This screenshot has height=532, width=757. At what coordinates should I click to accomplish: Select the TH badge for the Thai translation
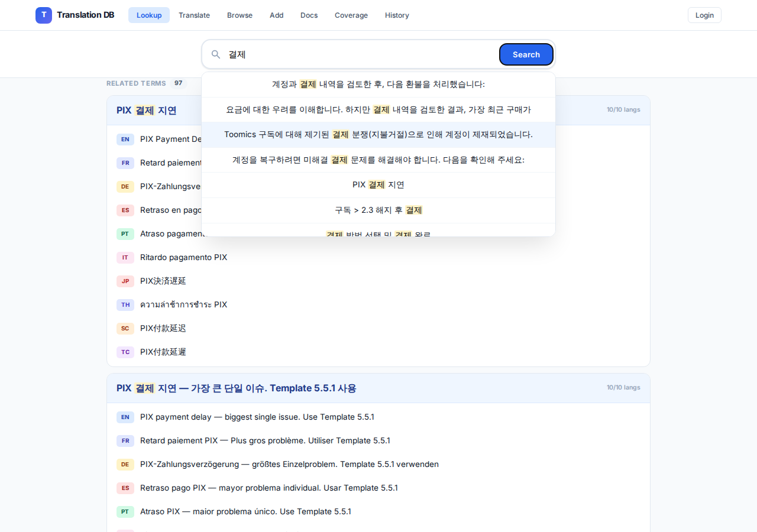[x=125, y=304]
